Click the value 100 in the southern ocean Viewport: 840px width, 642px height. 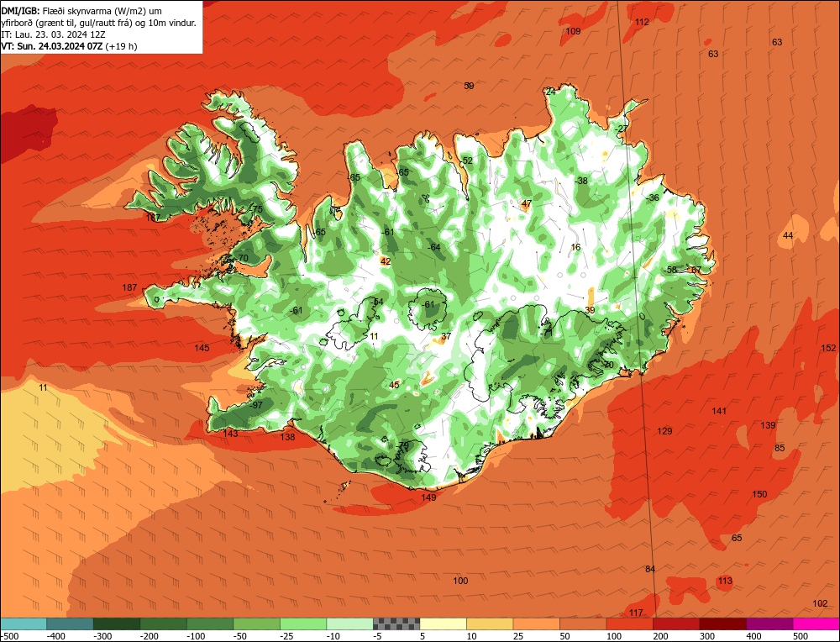pyautogui.click(x=460, y=581)
